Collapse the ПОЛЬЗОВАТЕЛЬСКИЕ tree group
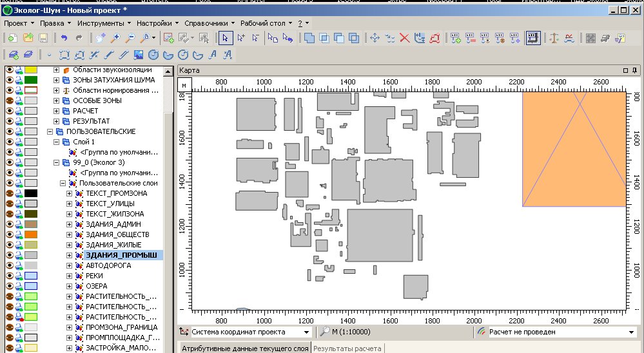The height and width of the screenshot is (353, 644). click(x=50, y=131)
